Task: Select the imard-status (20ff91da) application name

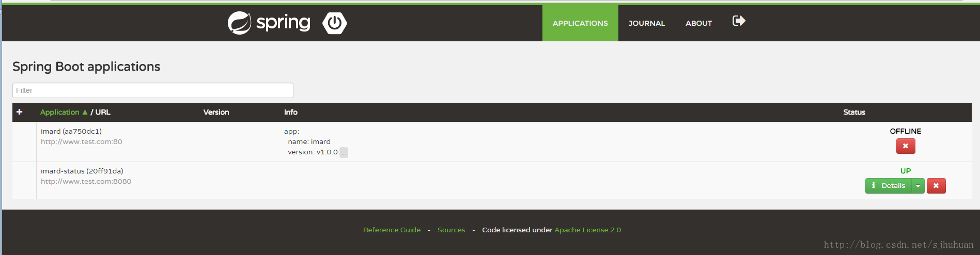Action: (x=82, y=171)
